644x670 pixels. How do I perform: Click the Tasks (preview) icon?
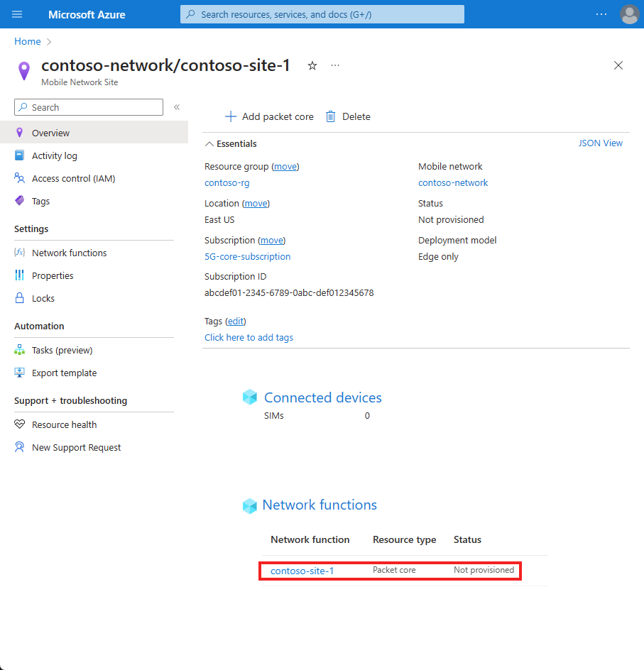click(x=20, y=349)
